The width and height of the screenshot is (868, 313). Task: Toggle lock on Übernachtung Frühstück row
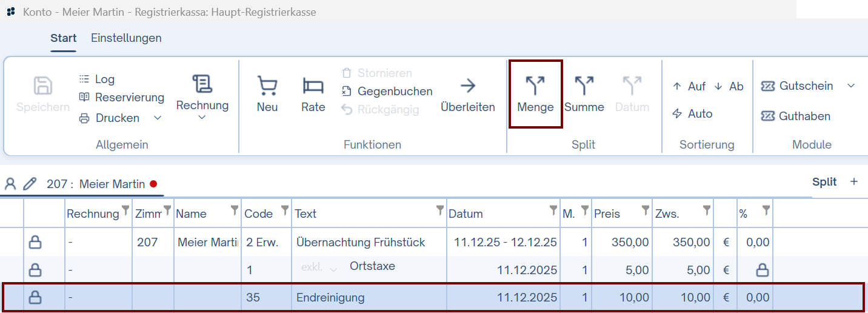pyautogui.click(x=35, y=243)
